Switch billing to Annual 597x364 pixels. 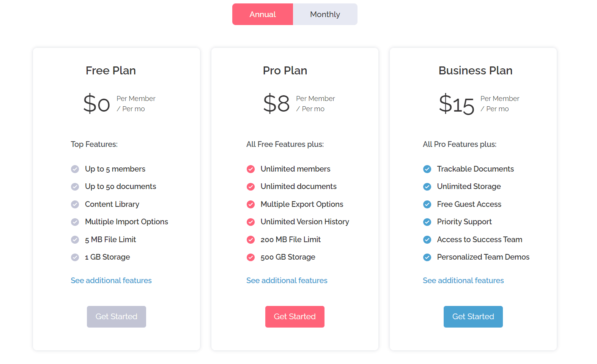pyautogui.click(x=263, y=14)
